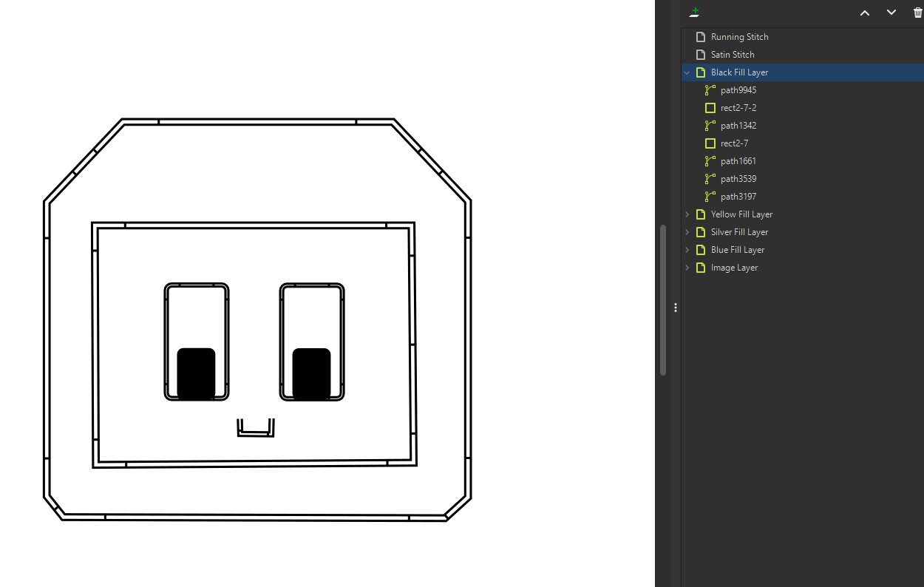The image size is (924, 587).
Task: Select the Yellow Fill Layer name
Action: click(741, 214)
